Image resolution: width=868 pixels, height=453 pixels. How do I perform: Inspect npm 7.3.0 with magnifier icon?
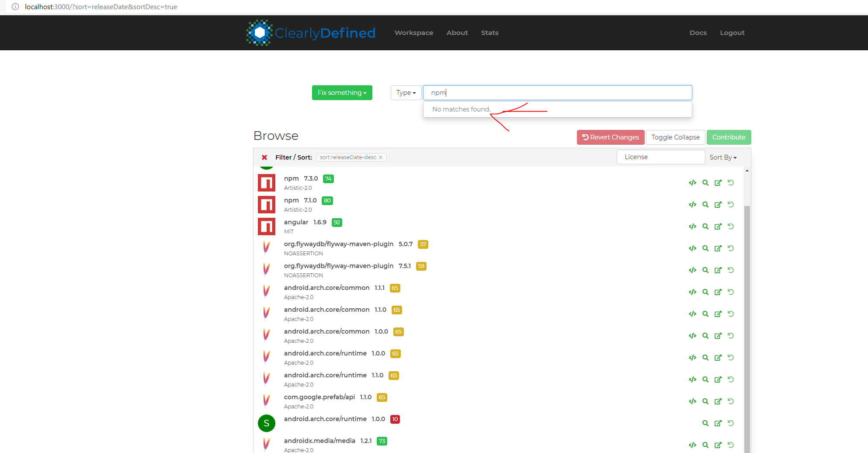tap(705, 183)
